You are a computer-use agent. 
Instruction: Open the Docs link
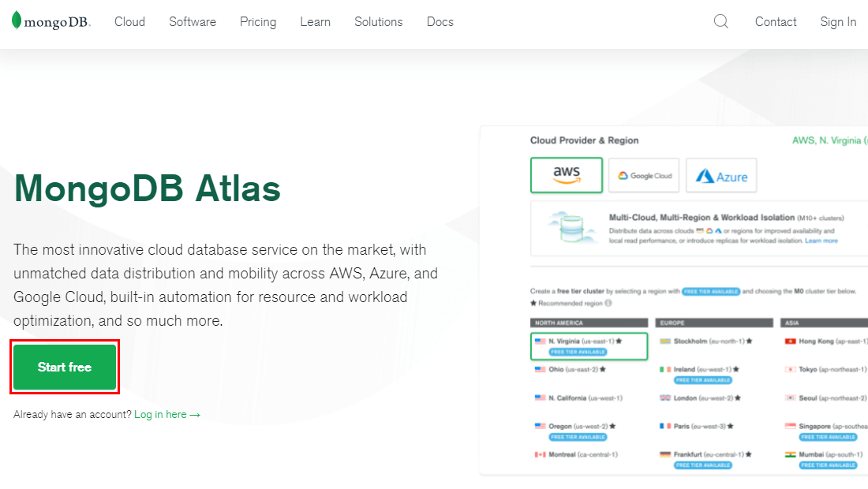(x=440, y=21)
